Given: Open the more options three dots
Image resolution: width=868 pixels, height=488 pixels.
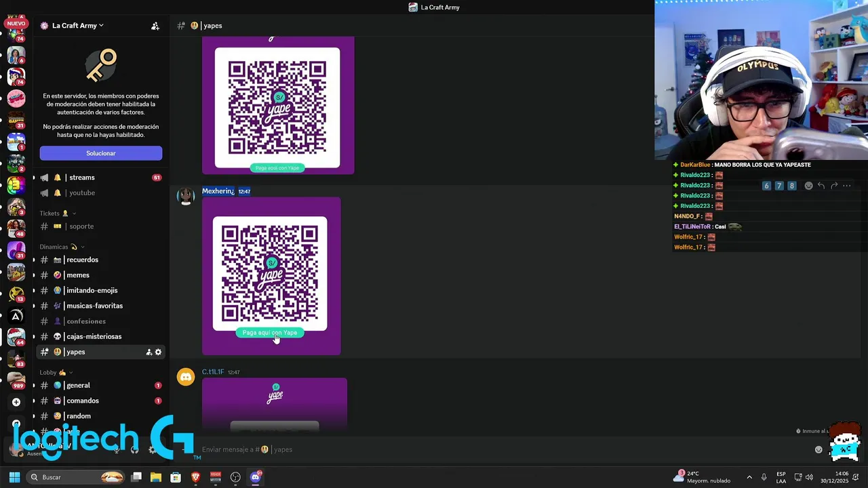Looking at the screenshot, I should click(x=847, y=186).
